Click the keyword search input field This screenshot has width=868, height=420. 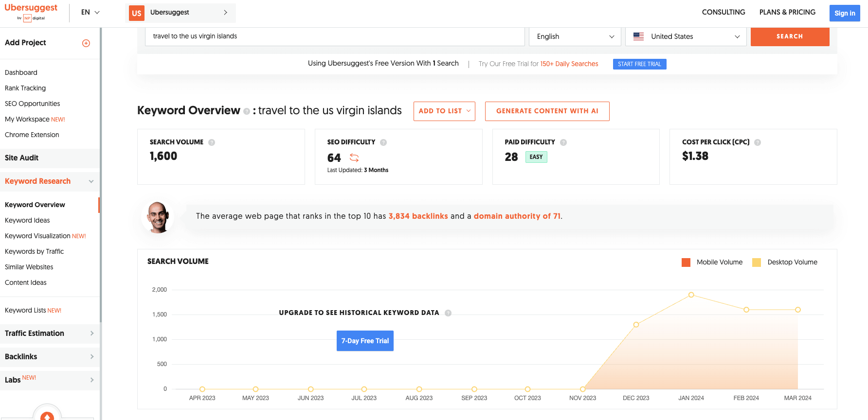(x=335, y=36)
